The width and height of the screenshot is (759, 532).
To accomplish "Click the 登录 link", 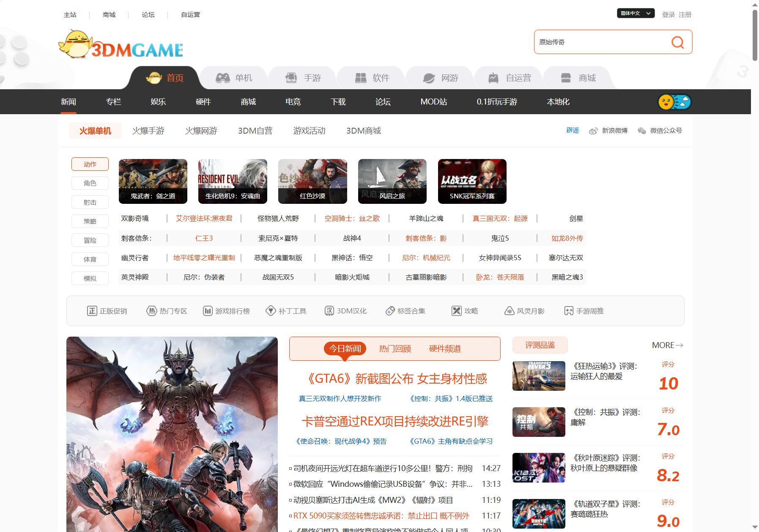I will tap(668, 14).
